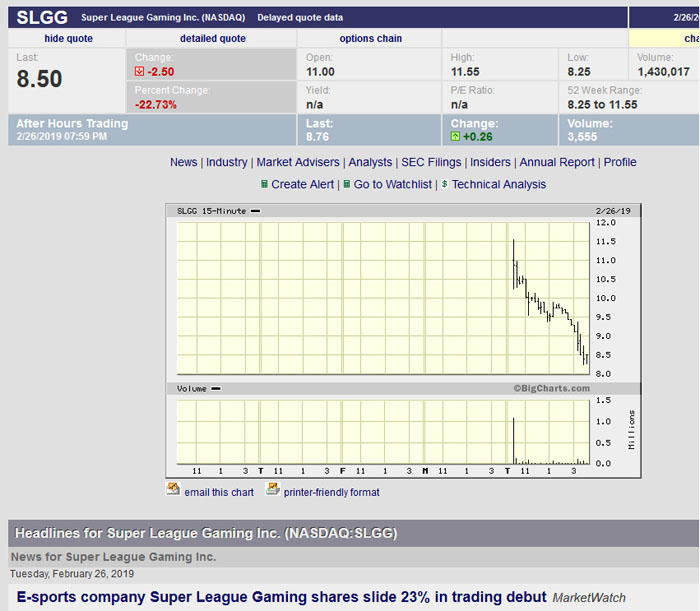
Task: Click the SLGG 15-Minute price chart
Action: 383,298
